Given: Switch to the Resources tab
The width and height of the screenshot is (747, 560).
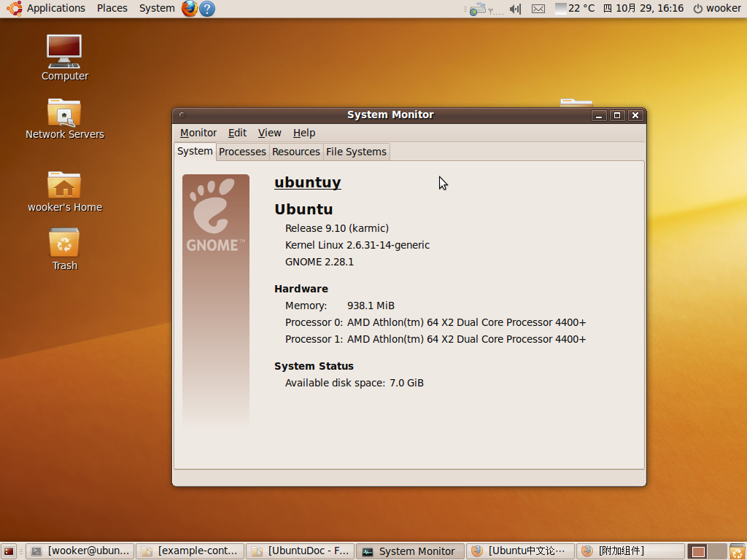Looking at the screenshot, I should tap(296, 152).
